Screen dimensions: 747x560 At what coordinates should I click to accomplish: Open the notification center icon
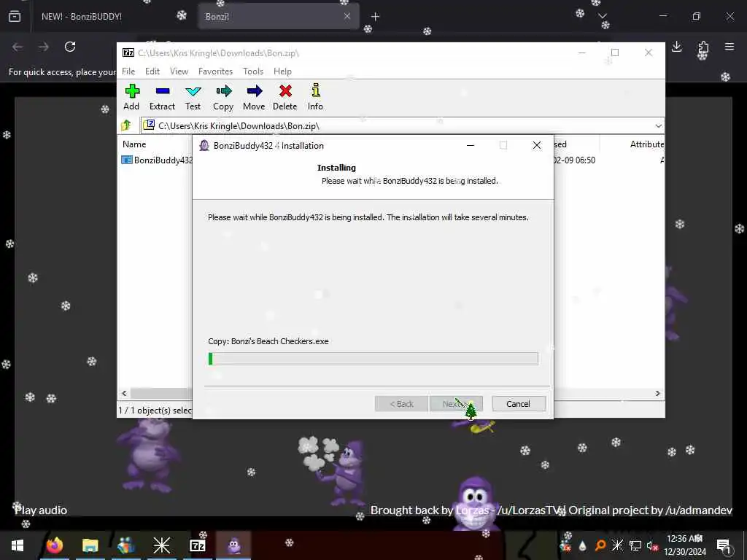(x=724, y=545)
